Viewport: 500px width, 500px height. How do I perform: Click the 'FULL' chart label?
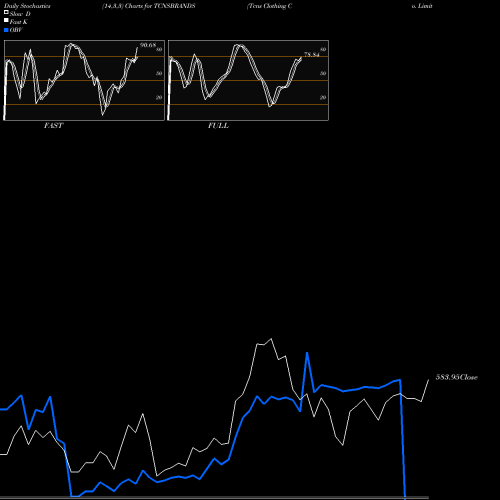(218, 126)
